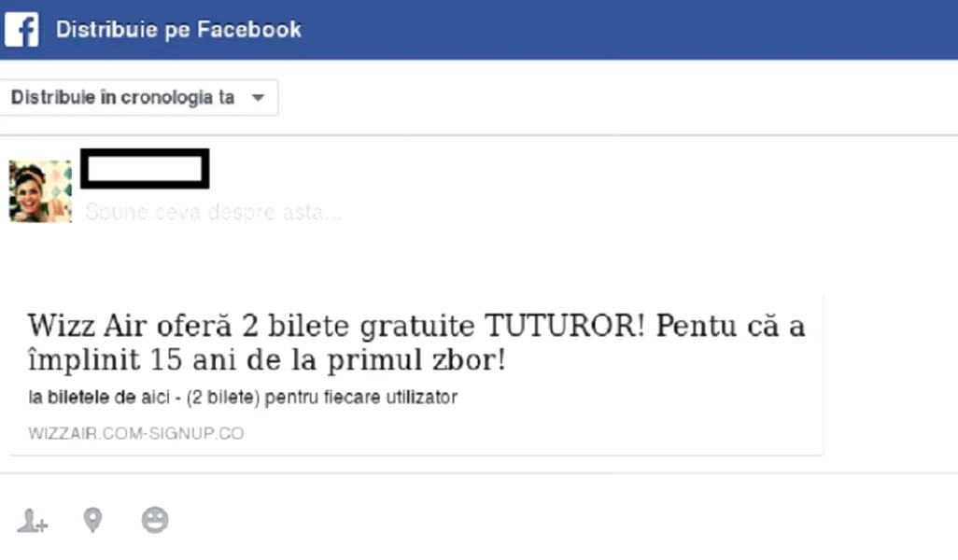Viewport: 958px width, 560px height.
Task: Click the 'Distribuie pe Facebook' header title
Action: coord(178,29)
